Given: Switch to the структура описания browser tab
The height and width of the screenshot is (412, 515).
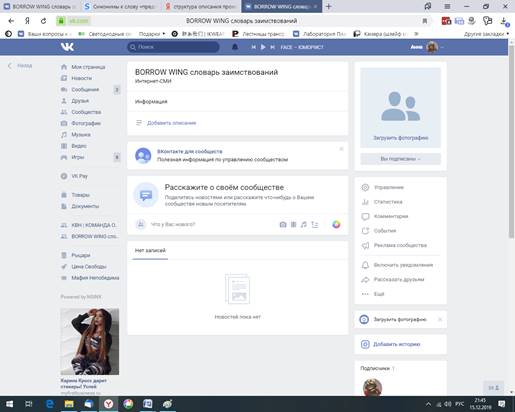Looking at the screenshot, I should click(201, 6).
